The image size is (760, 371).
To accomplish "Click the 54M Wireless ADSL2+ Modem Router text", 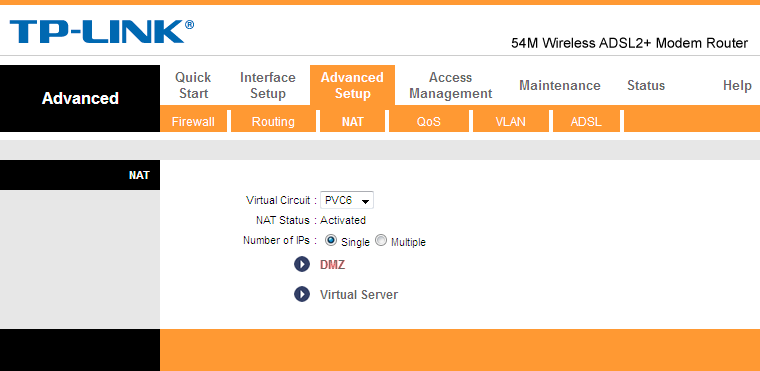I will [x=629, y=43].
